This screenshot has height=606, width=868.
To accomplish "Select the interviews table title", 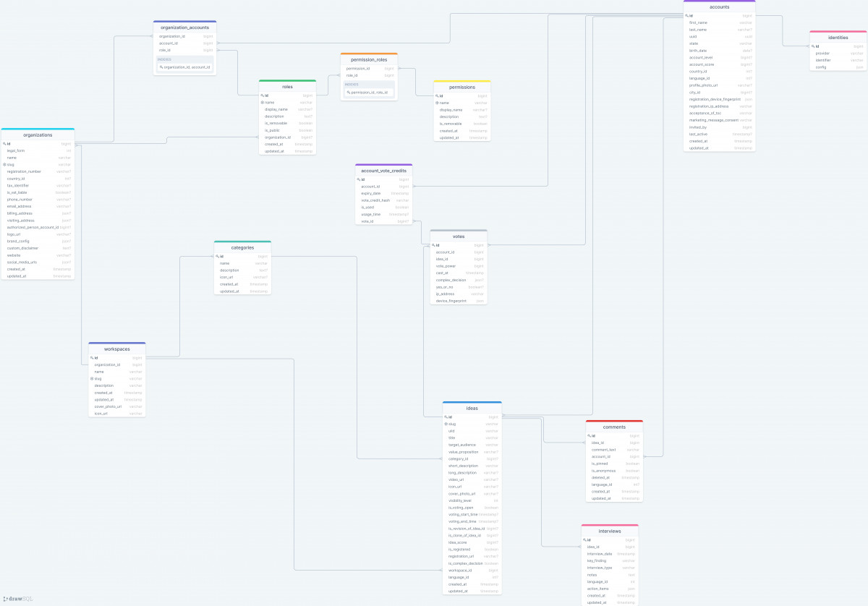I will 610,531.
